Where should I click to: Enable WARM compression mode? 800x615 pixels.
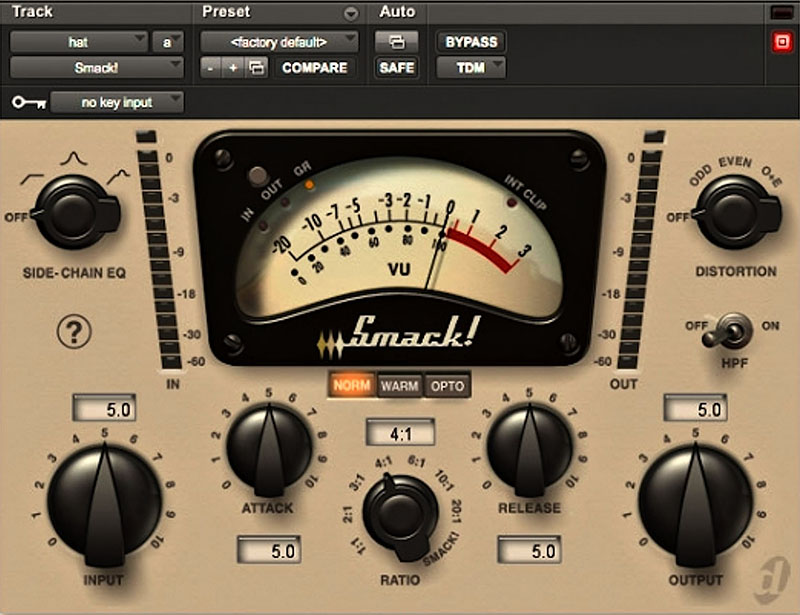pyautogui.click(x=400, y=385)
